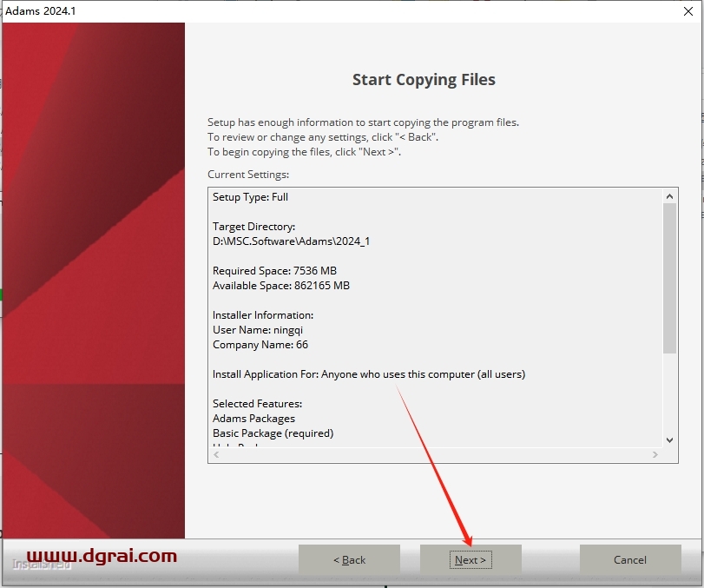This screenshot has height=588, width=704.
Task: Click the settings box scroll down arrow
Action: click(669, 440)
